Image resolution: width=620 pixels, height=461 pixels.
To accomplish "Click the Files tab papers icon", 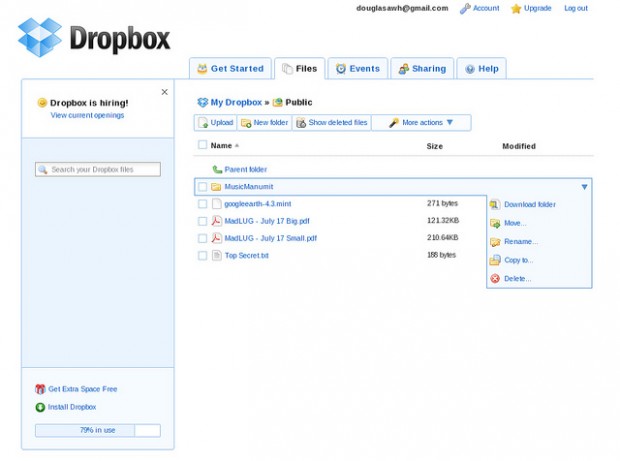I will (287, 69).
